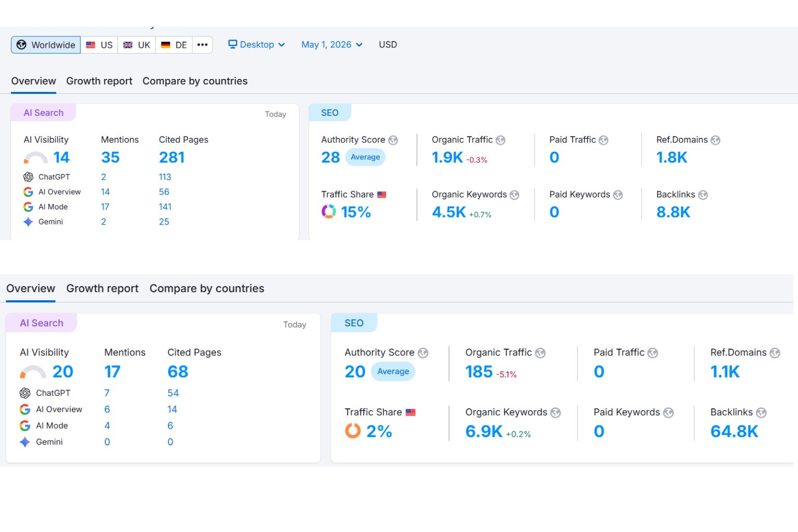The width and height of the screenshot is (798, 532).
Task: Click Google AI Mode icon in lower panel
Action: coord(25,426)
